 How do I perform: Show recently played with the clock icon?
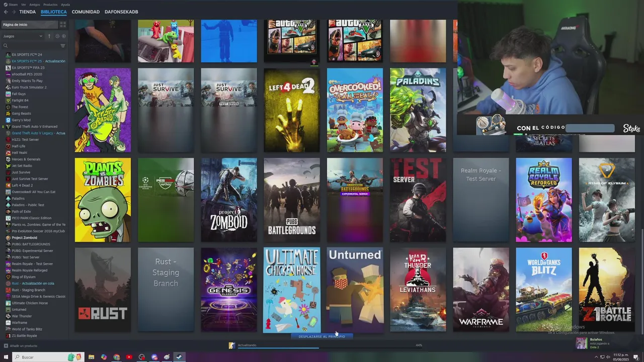pos(57,36)
